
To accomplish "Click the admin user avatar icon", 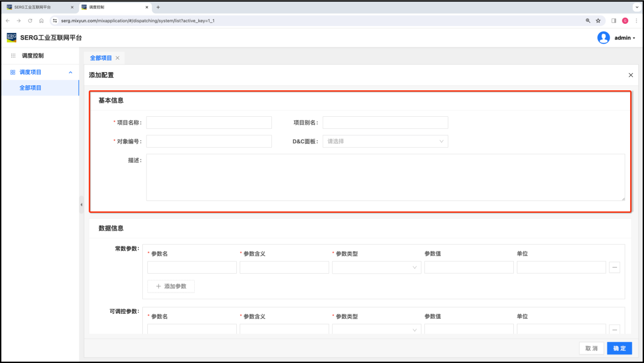I will point(603,38).
